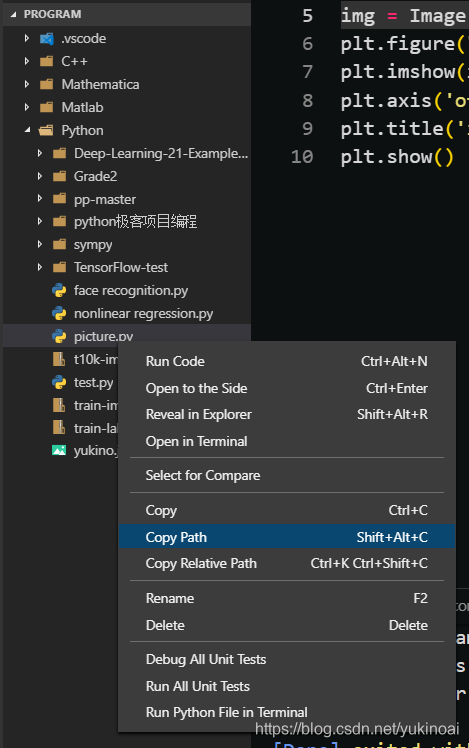469x748 pixels.
Task: Expand the Mathematica folder arrow
Action: coord(27,84)
